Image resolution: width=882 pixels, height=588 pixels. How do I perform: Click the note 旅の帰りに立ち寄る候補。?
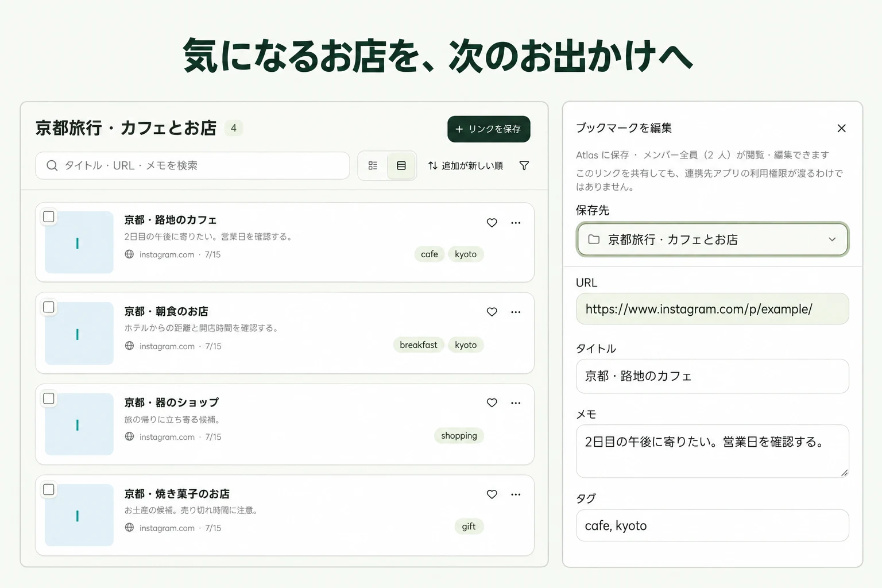click(172, 419)
